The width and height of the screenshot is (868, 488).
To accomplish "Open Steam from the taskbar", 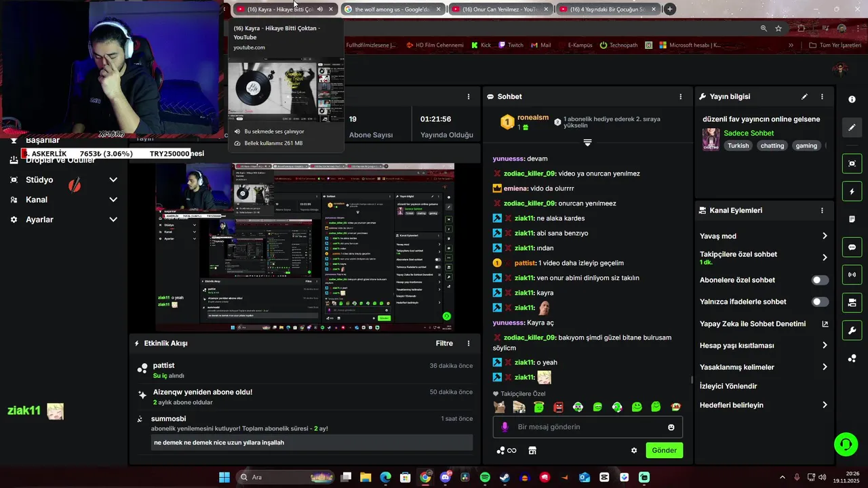I will [505, 477].
